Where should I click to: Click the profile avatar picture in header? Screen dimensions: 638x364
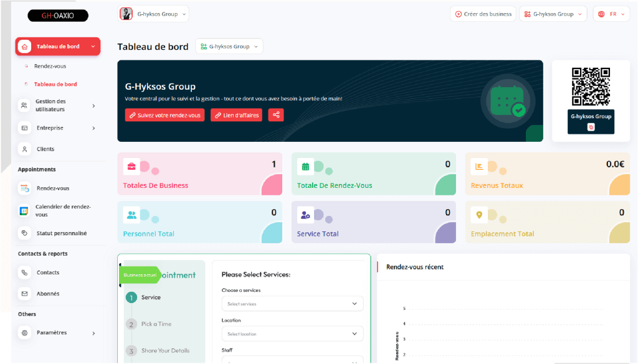click(126, 14)
